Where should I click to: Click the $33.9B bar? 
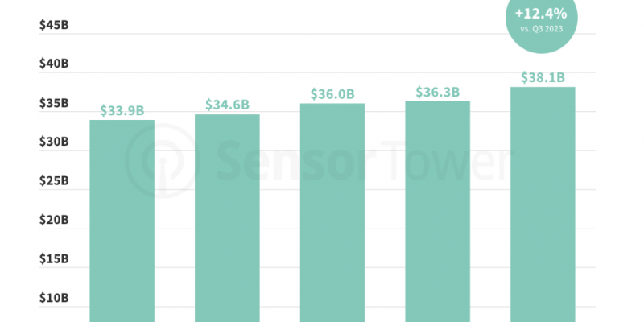click(x=122, y=221)
